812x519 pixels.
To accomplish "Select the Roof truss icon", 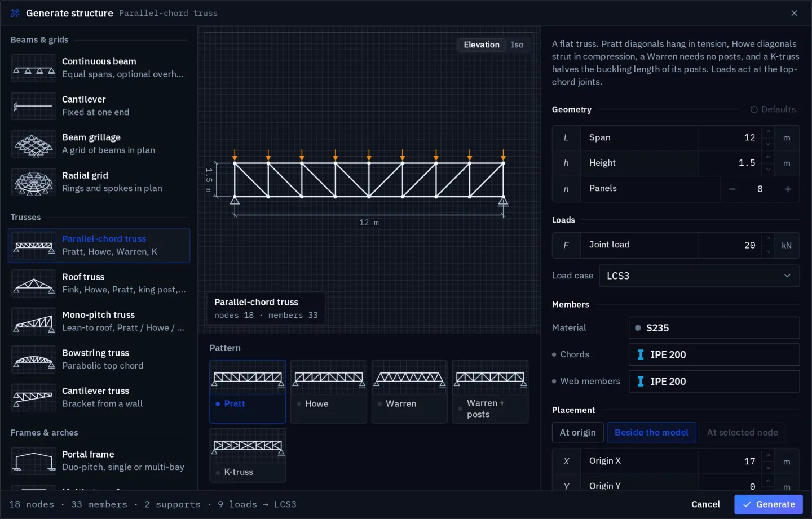I will click(x=34, y=283).
